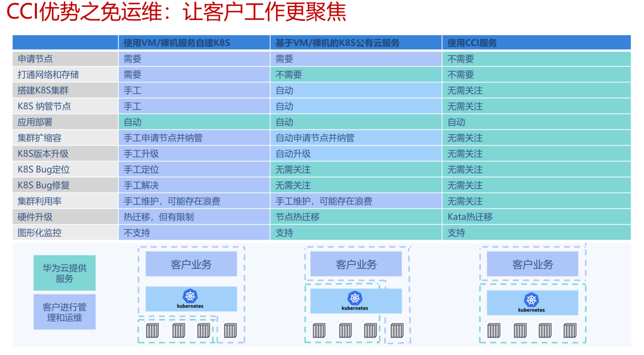644x355 pixels.
Task: Select the 手工升级 cell
Action: [194, 154]
